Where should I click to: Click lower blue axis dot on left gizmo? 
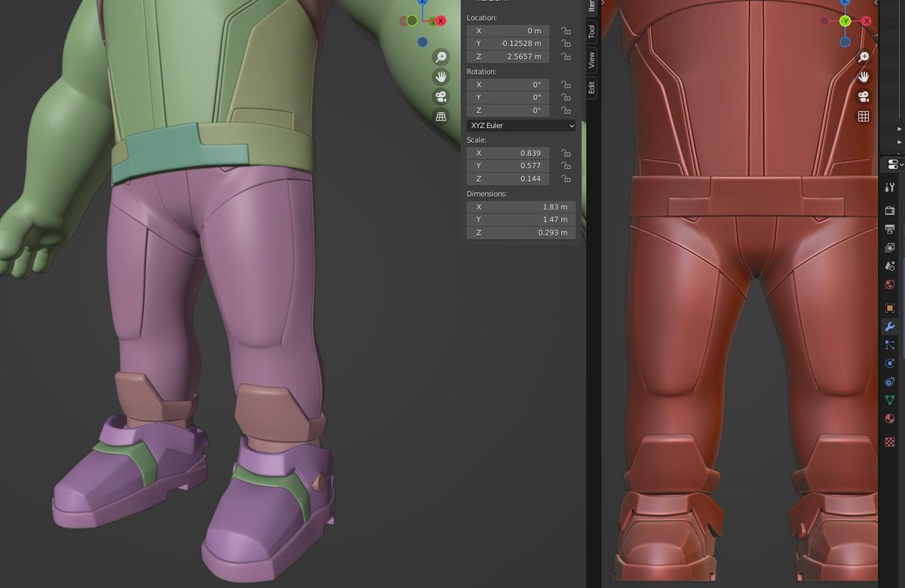(x=422, y=42)
